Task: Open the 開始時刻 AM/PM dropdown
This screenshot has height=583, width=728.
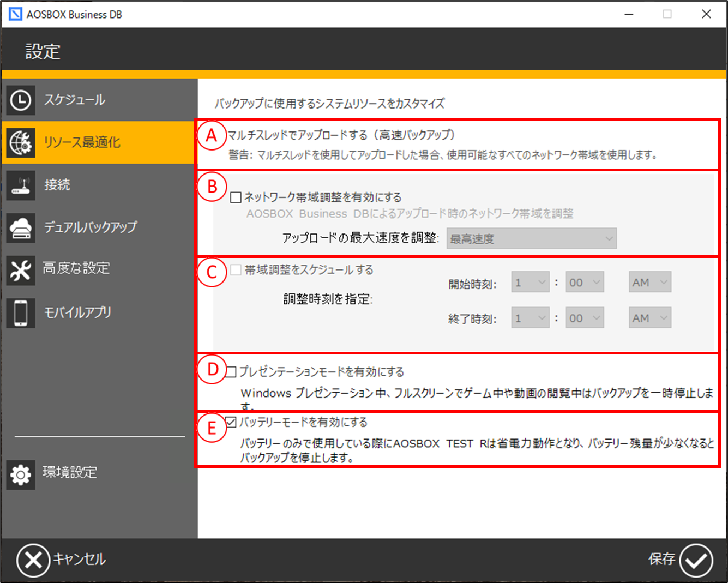Action: point(650,282)
